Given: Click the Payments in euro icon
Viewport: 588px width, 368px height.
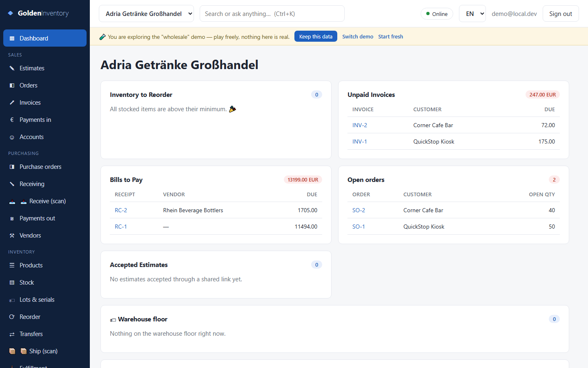Looking at the screenshot, I should pos(12,120).
